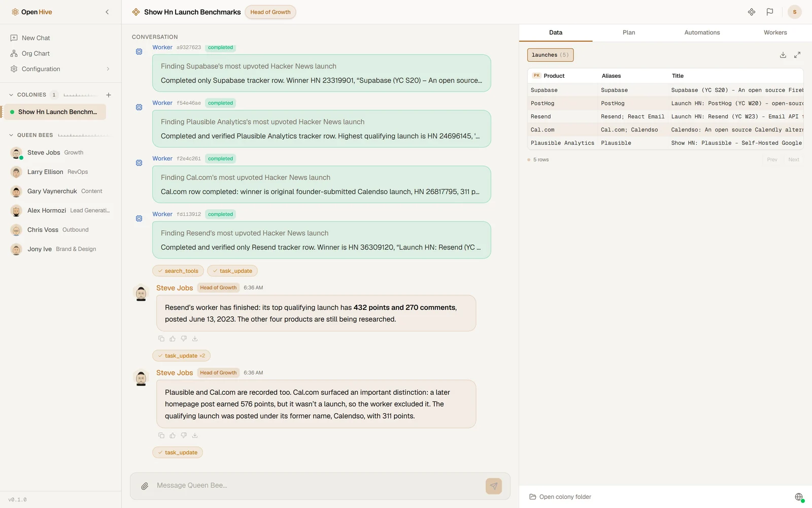
Task: Expand the data table to fullscreen
Action: (797, 55)
